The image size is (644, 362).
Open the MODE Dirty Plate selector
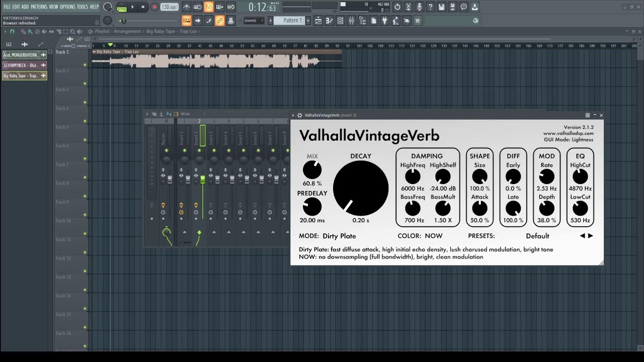[339, 236]
